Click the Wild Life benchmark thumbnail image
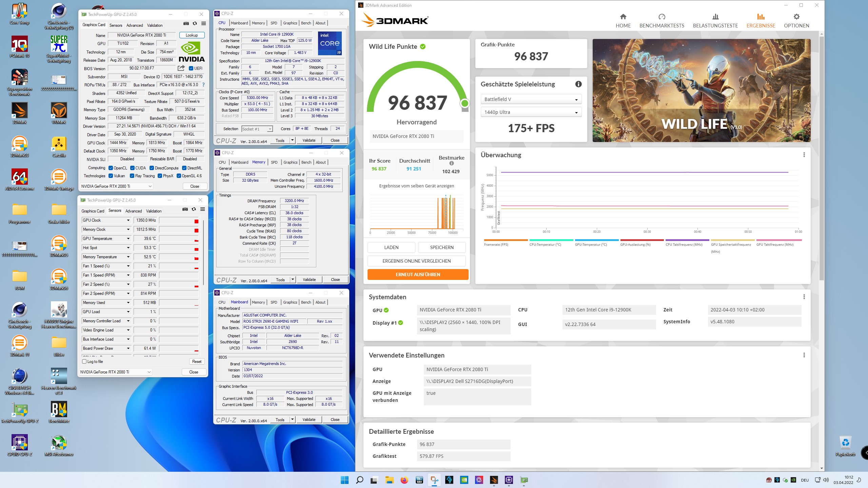Viewport: 868px width, 488px height. click(x=701, y=90)
